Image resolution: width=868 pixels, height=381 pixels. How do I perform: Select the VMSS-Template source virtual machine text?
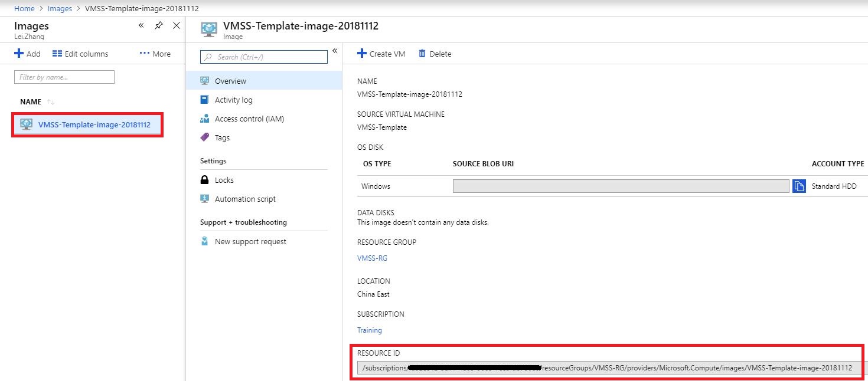pyautogui.click(x=382, y=127)
